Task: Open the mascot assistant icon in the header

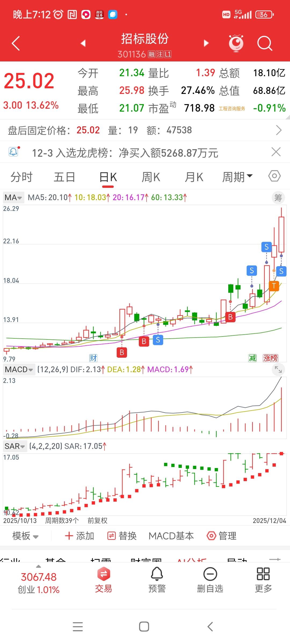Action: (236, 43)
